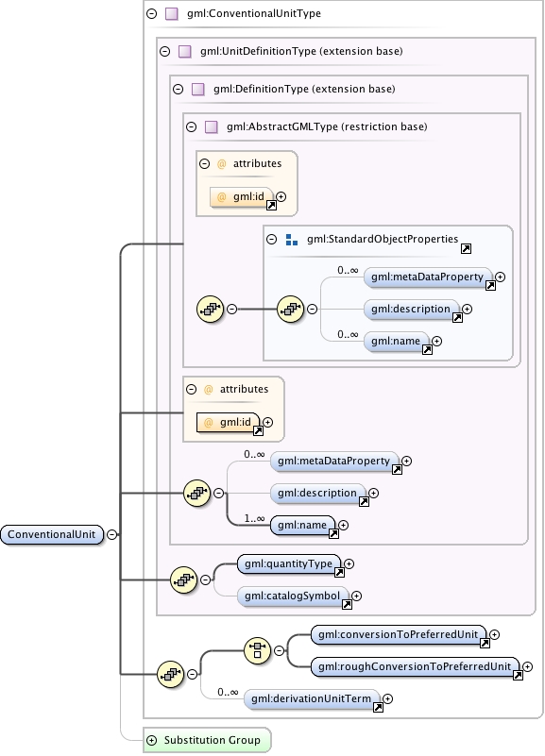Click the gml:ConventionalUnitType title text
Viewport: 545px width, 756px height.
click(x=254, y=13)
